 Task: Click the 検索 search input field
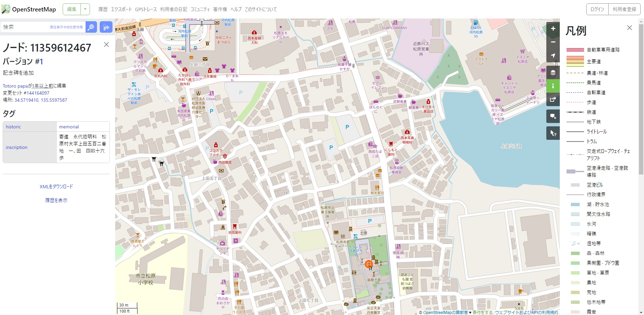(25, 27)
